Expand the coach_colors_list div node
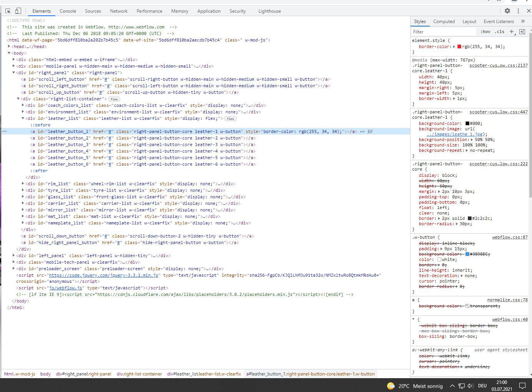This screenshot has height=392, width=532. pos(23,105)
